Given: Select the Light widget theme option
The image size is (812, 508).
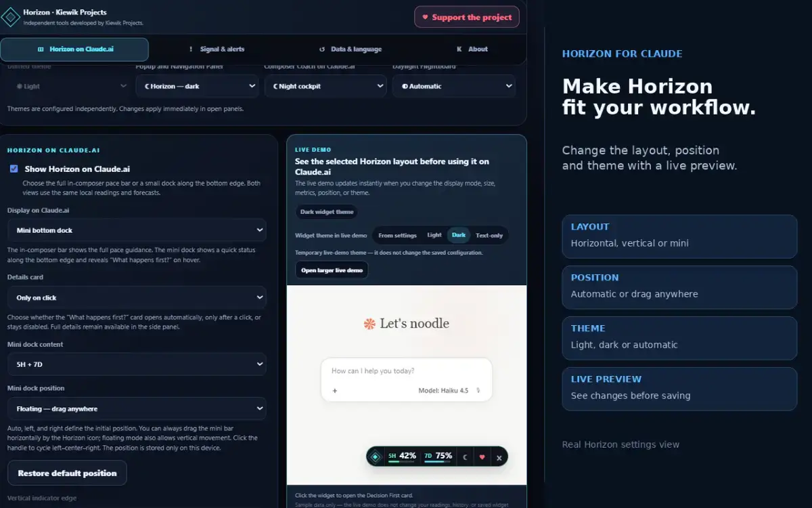Looking at the screenshot, I should tap(434, 235).
